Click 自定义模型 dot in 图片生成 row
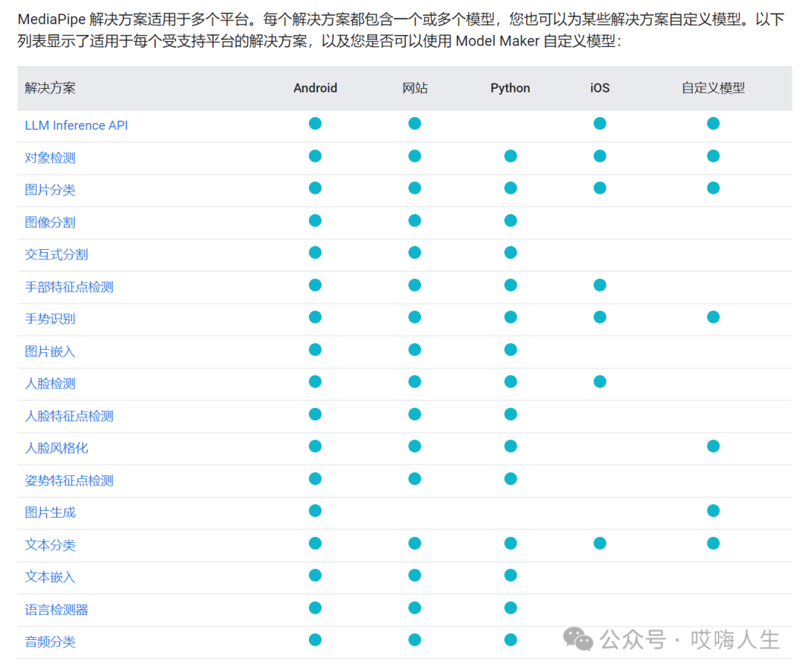Image resolution: width=806 pixels, height=672 pixels. [x=713, y=511]
